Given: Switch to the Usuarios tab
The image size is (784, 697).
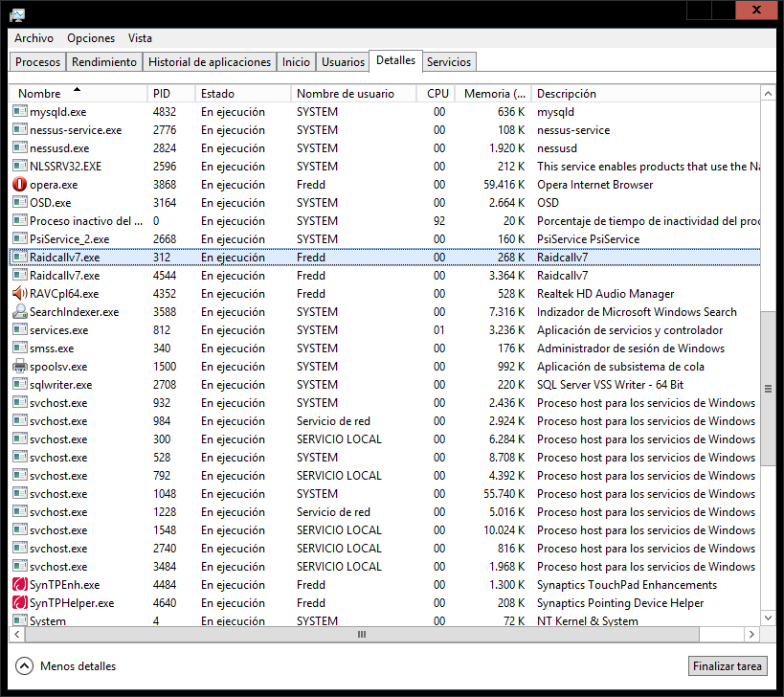Looking at the screenshot, I should [x=343, y=62].
